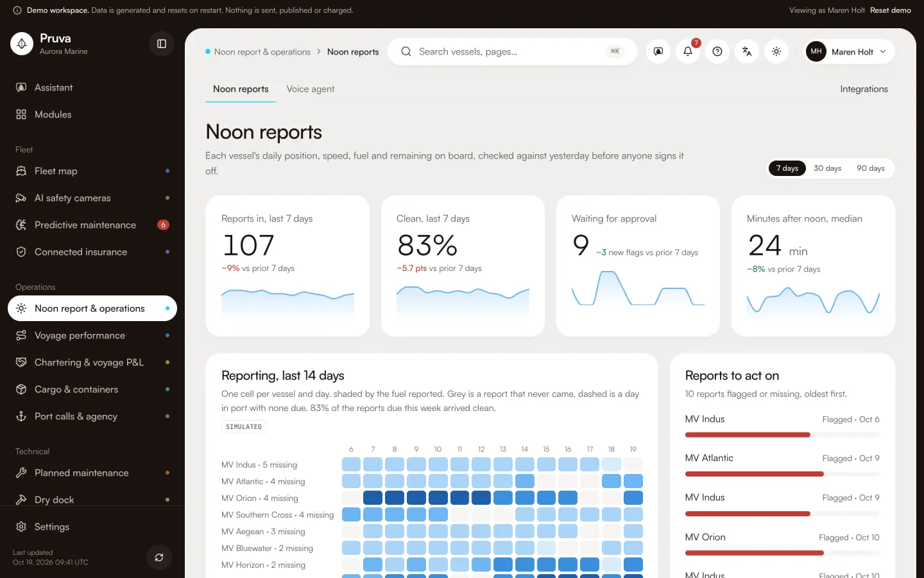
Task: Click the search magnifier icon
Action: (x=406, y=51)
